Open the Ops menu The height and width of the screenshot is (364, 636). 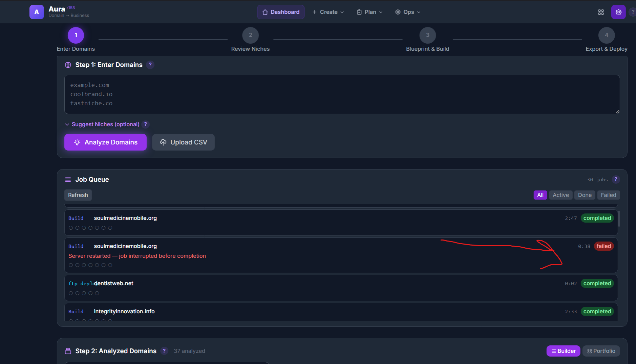(x=408, y=12)
